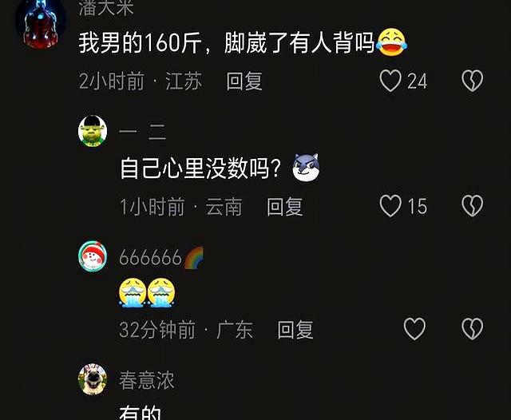Screen dimensions: 511x420
Task: Dislike the 160斤 comment via broken heart
Action: [x=472, y=81]
